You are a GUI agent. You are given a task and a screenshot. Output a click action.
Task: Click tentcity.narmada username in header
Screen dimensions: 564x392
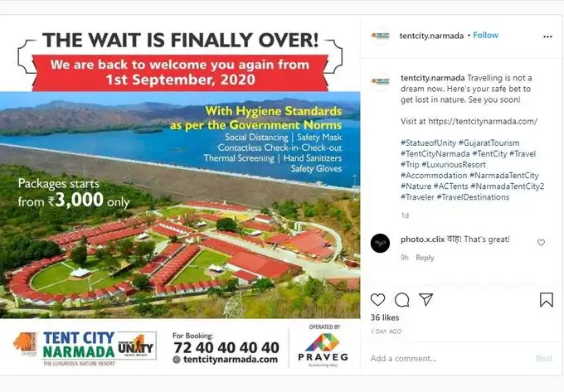coord(431,36)
